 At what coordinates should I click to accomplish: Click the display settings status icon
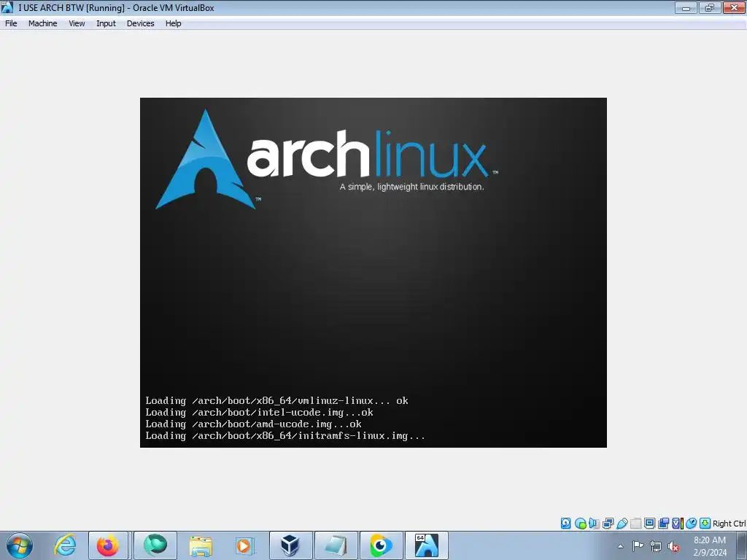[649, 524]
